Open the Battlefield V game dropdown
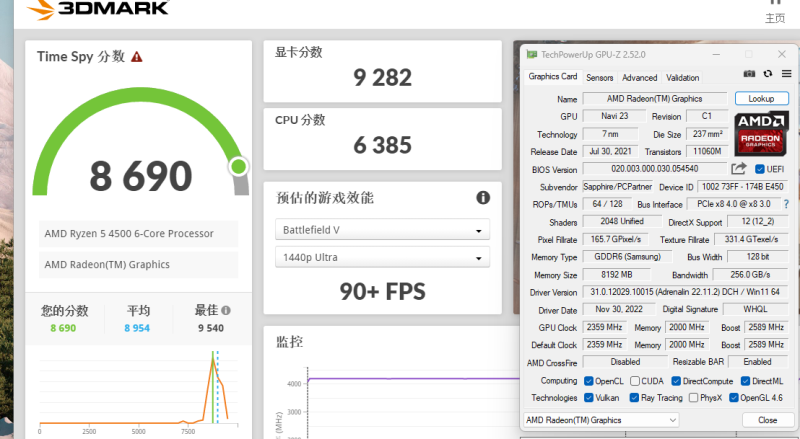 382,230
